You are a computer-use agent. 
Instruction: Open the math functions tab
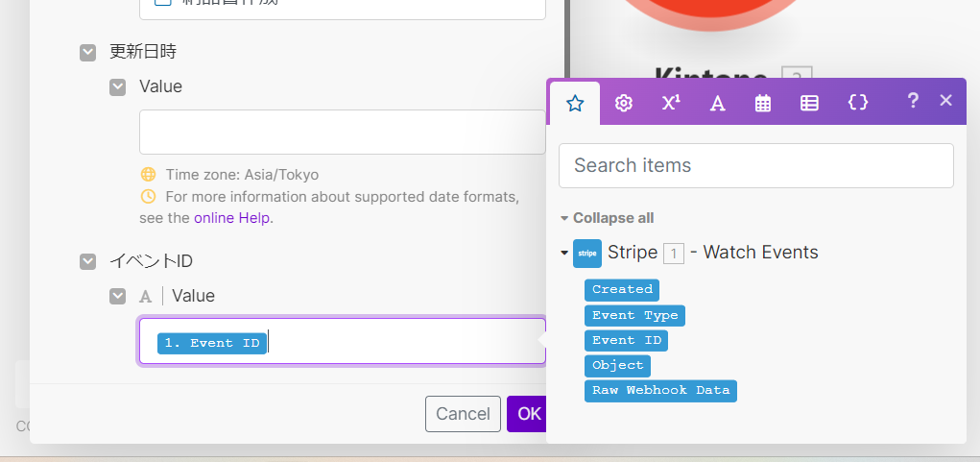[x=671, y=103]
